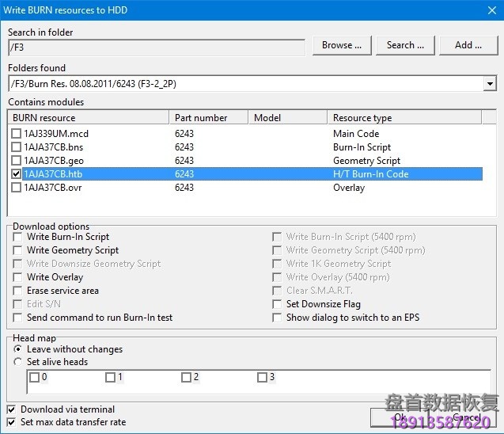Select Set alive heads radio button
This screenshot has width=504, height=434.
[x=18, y=362]
